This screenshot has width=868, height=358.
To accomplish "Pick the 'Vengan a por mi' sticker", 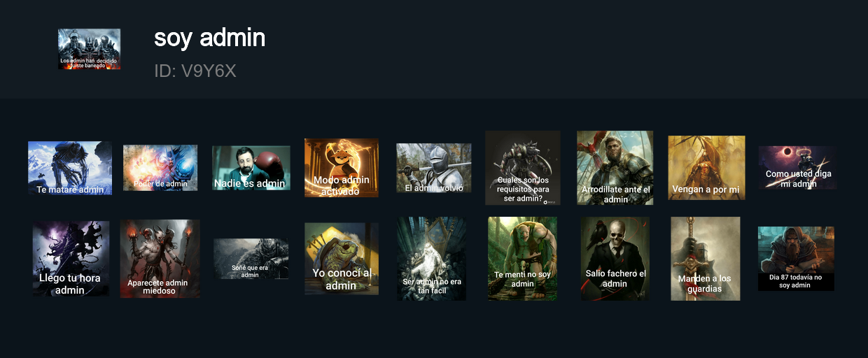I will click(706, 168).
